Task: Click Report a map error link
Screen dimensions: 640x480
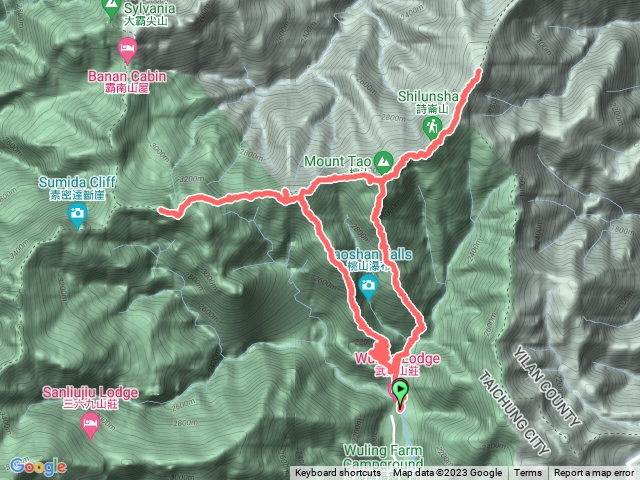Action: [x=594, y=473]
